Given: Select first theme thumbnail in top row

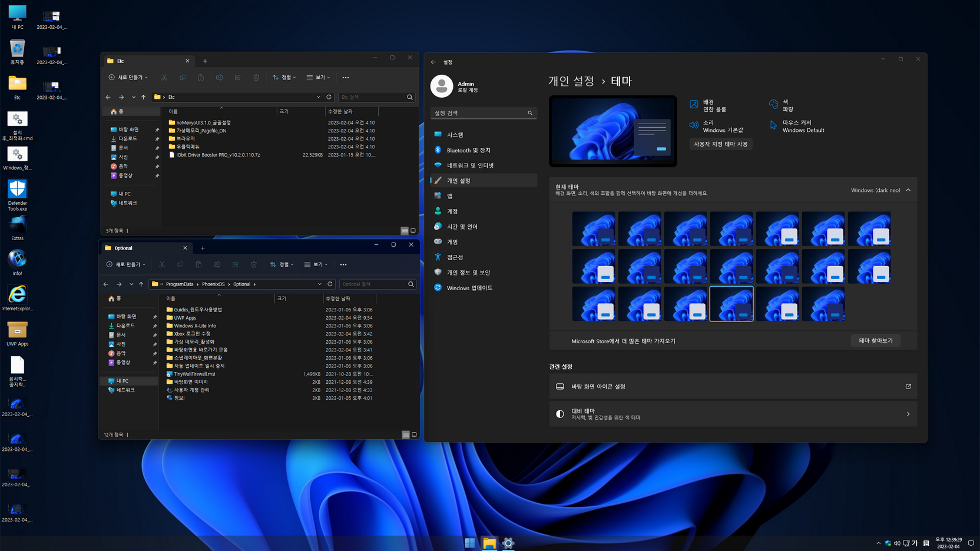Looking at the screenshot, I should (594, 229).
